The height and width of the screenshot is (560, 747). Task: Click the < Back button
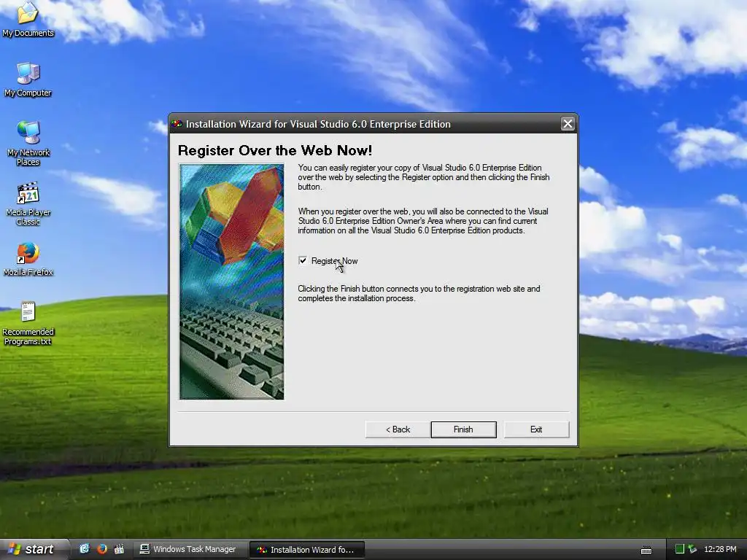pos(398,429)
